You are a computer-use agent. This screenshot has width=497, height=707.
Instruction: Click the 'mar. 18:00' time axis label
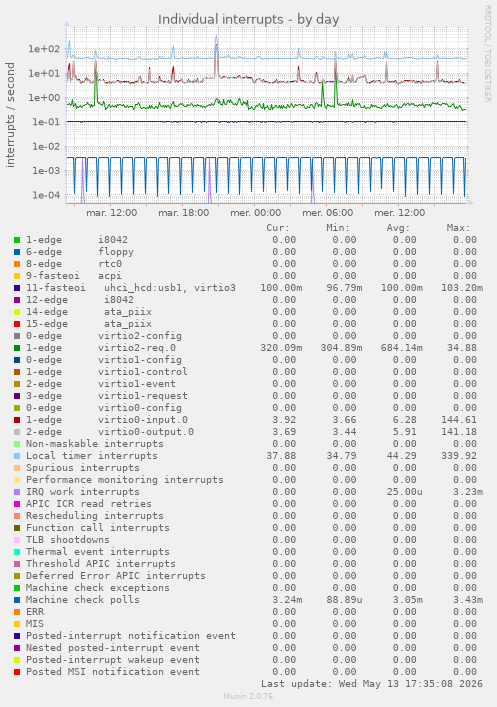[184, 213]
